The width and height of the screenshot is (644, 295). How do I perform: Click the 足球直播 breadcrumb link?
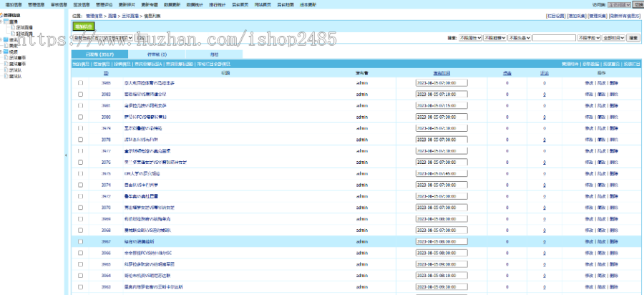[130, 16]
